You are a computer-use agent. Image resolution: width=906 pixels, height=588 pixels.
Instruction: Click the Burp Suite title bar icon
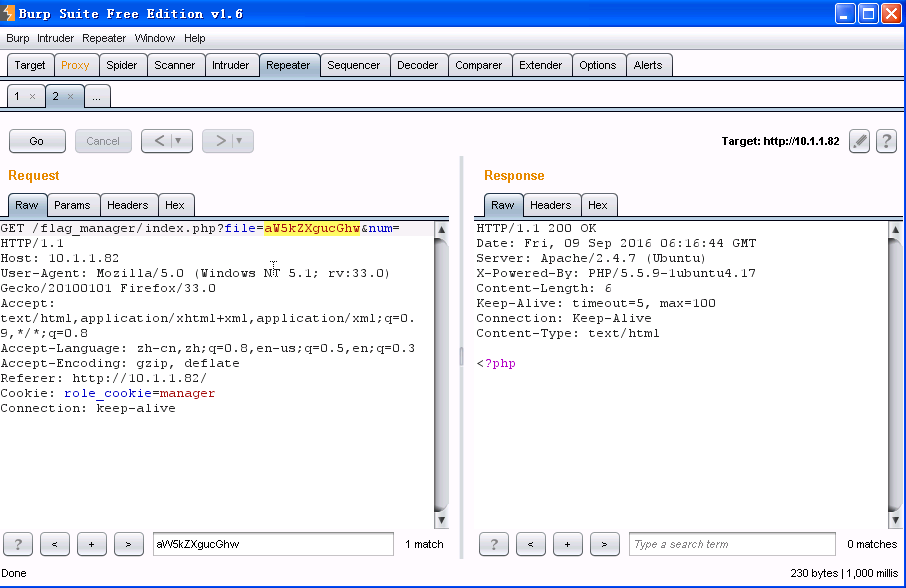[8, 13]
